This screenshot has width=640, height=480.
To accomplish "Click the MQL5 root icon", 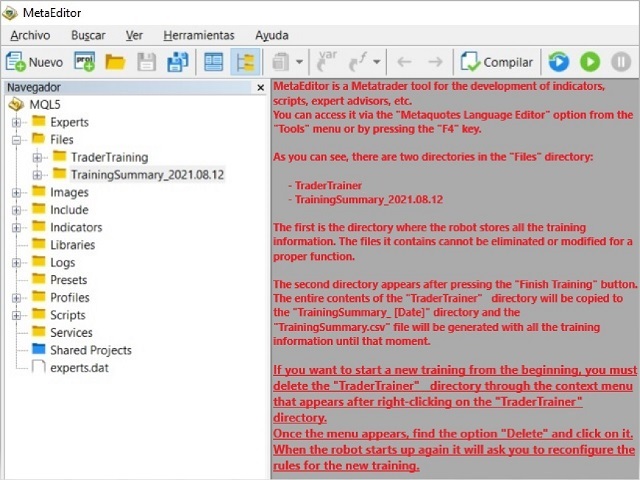I will [x=16, y=104].
